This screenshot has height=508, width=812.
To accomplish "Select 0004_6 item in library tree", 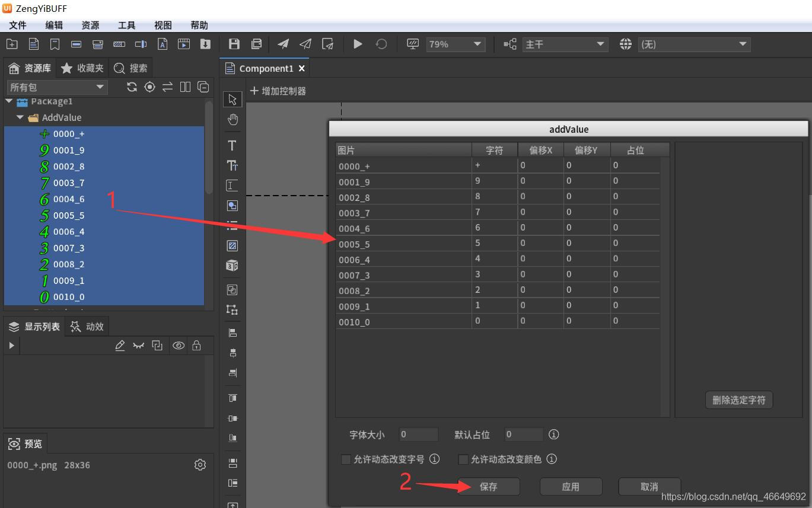I will point(104,199).
